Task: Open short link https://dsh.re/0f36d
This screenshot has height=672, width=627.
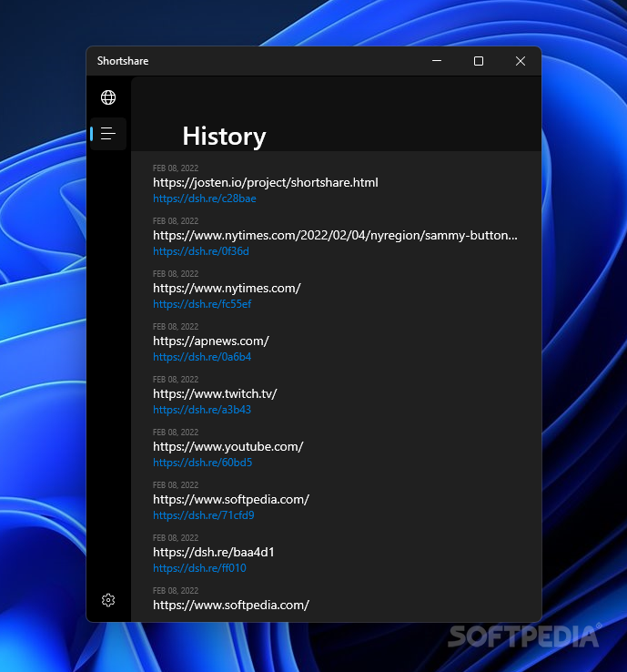Action: 201,251
